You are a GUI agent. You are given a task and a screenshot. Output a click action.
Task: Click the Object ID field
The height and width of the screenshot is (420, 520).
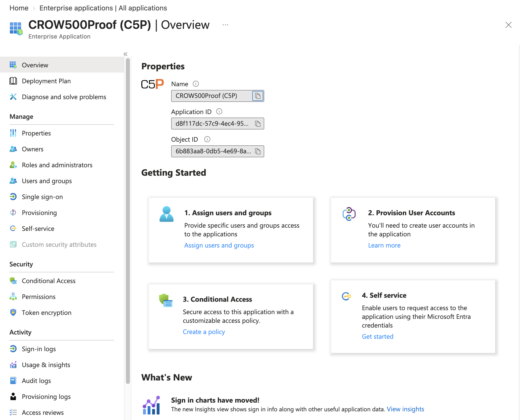tap(217, 151)
